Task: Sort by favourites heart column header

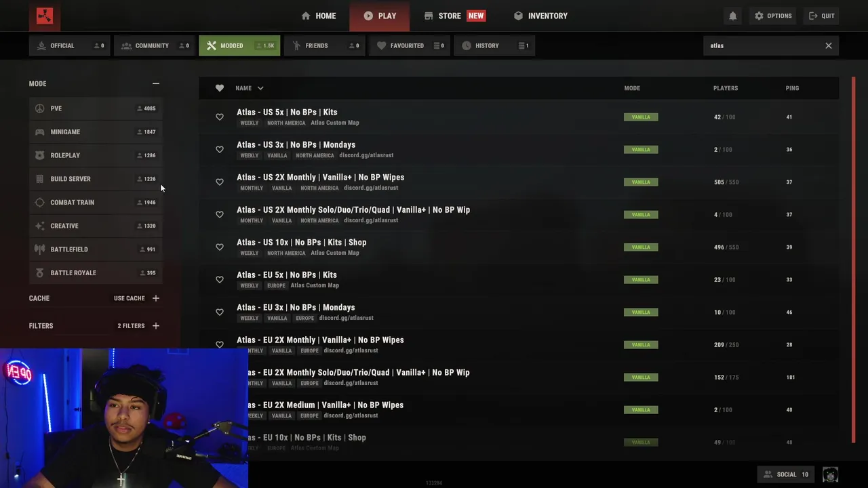Action: pyautogui.click(x=220, y=88)
